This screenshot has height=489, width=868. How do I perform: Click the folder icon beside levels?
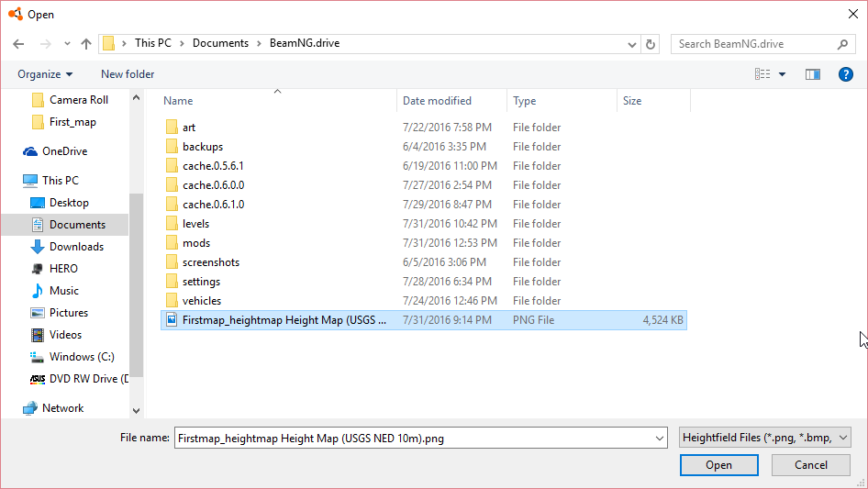[172, 223]
